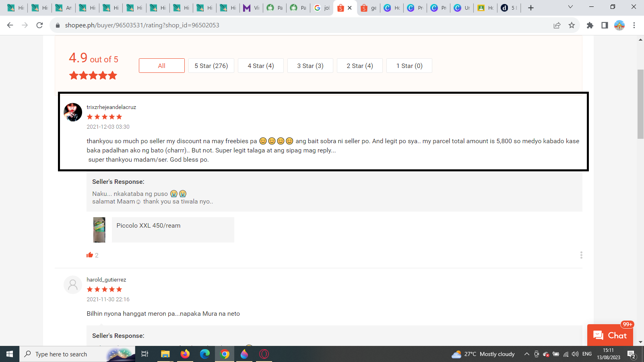Screen dimensions: 644x362
Task: Switch to the 'Ar' tab
Action: pos(64,8)
